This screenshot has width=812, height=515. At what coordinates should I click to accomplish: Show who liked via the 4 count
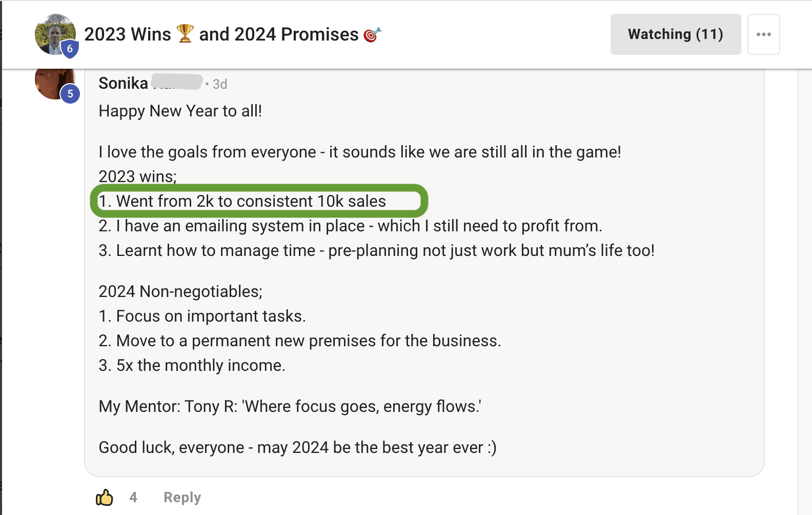[133, 497]
